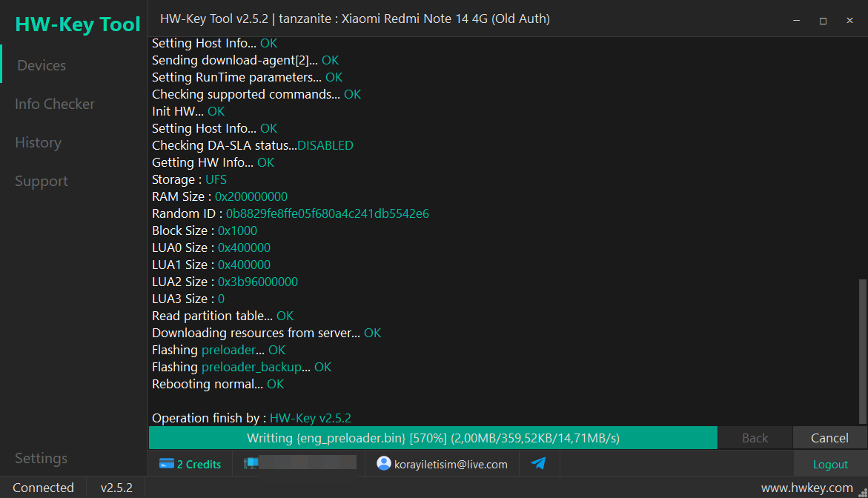Open the 2 Credits balance
This screenshot has width=868, height=498.
(199, 464)
